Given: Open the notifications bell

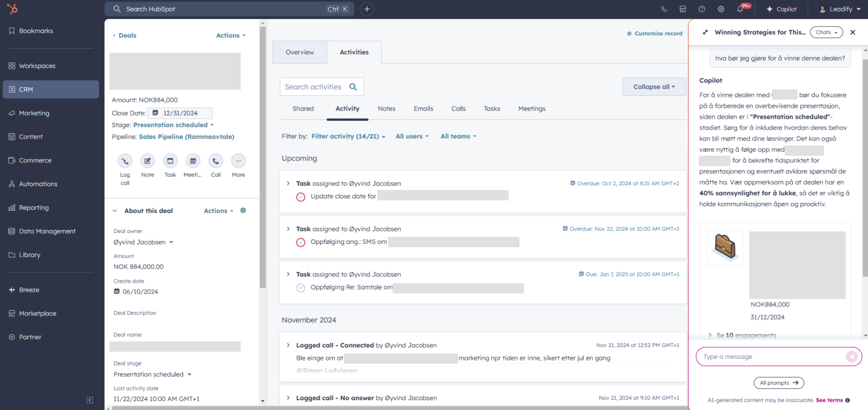Looking at the screenshot, I should pos(740,9).
